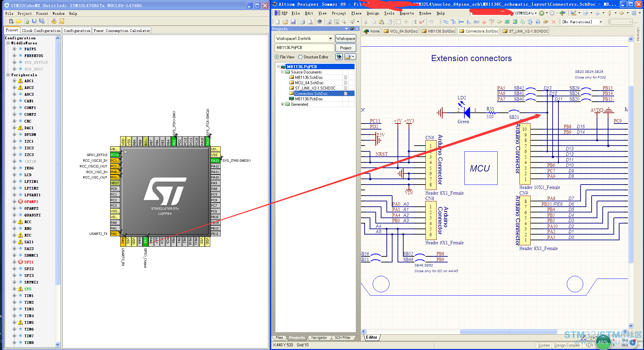Open Reports menu in Altium
Viewport: 644px width, 350px height.
point(407,13)
